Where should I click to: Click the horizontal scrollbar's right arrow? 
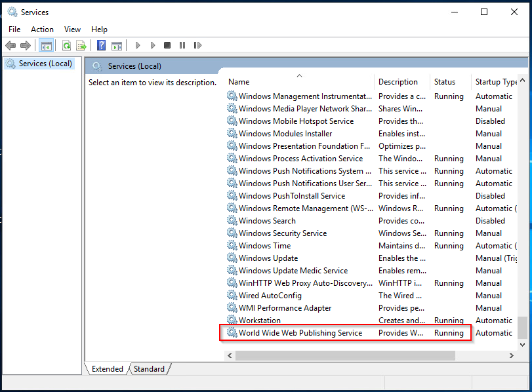click(x=512, y=355)
